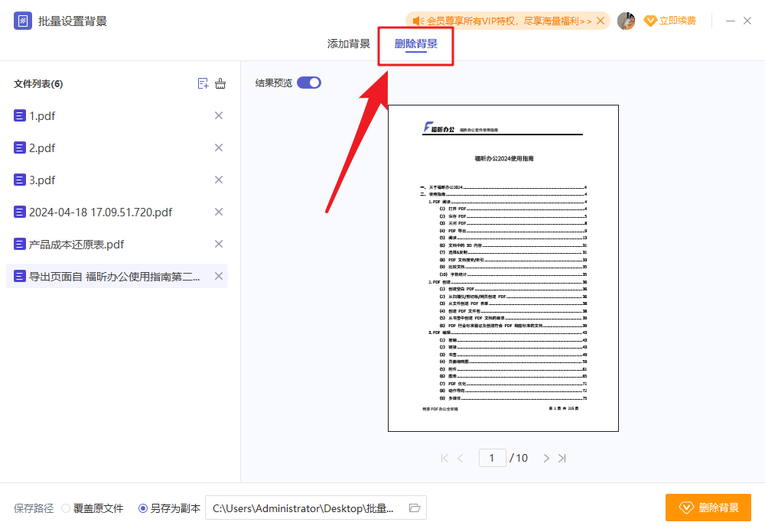Remove 2024-04-18 17.09.51.720.pdf from list
Screen dimensions: 765x532
click(219, 212)
